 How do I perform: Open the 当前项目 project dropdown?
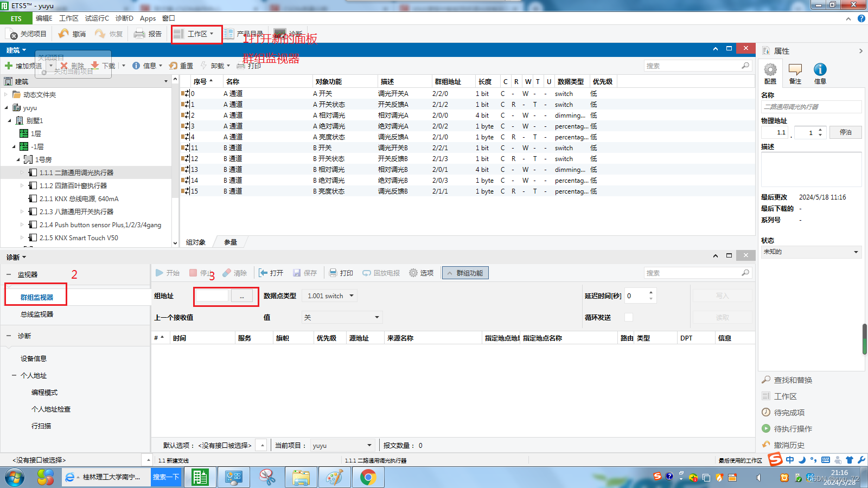(342, 445)
